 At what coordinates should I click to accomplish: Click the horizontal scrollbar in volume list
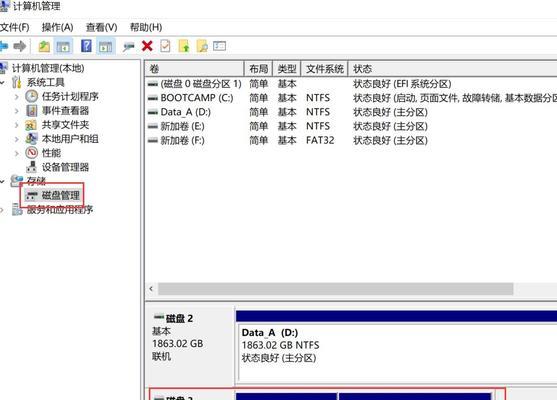(335, 289)
